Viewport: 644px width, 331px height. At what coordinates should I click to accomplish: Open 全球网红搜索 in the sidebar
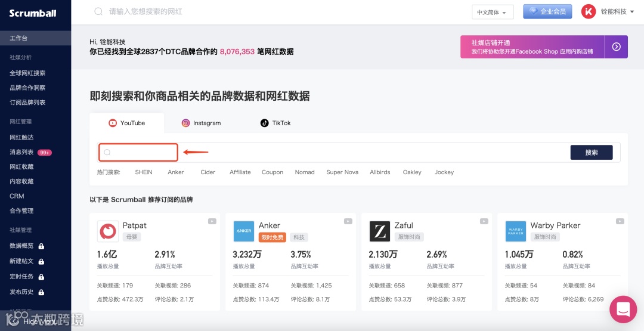(27, 73)
